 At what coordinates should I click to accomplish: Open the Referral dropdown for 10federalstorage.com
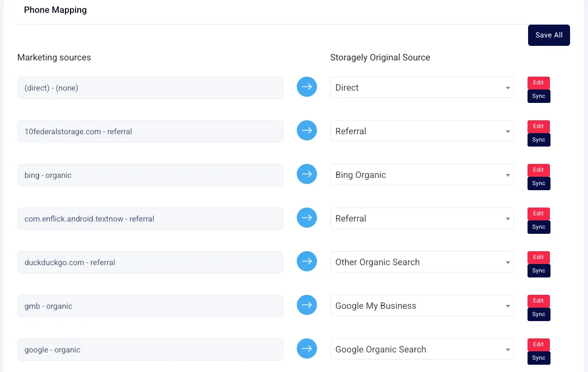pyautogui.click(x=422, y=131)
